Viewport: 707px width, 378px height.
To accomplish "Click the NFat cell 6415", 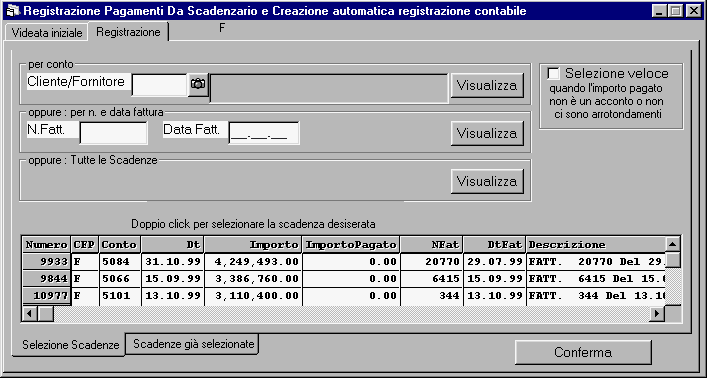I will point(432,279).
